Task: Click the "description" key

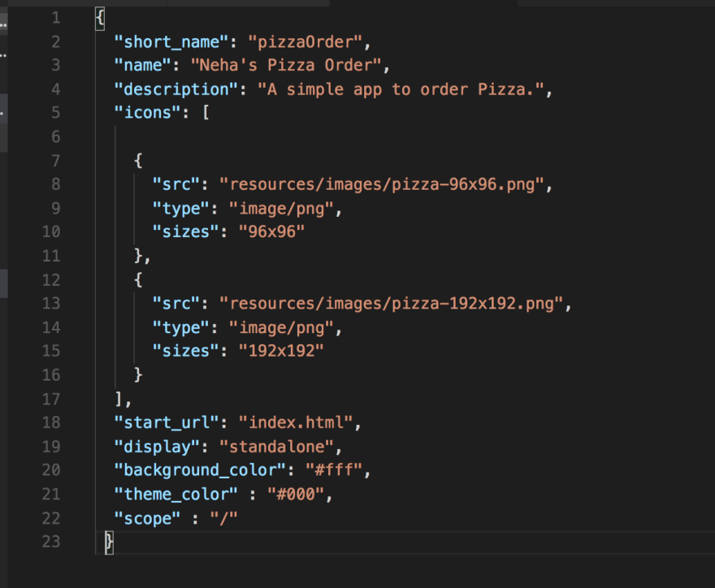Action: [176, 90]
